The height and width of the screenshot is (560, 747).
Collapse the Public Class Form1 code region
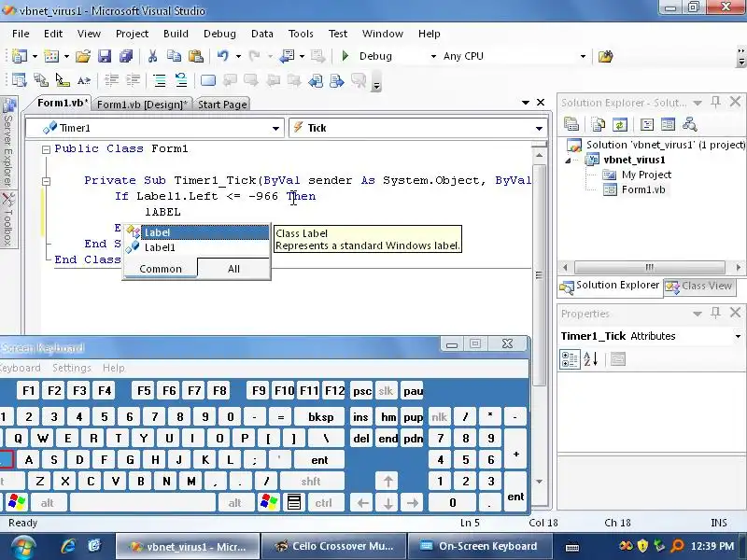click(46, 149)
